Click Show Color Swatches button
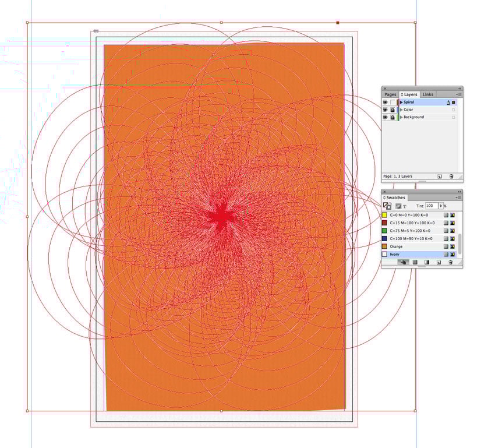 [x=415, y=262]
